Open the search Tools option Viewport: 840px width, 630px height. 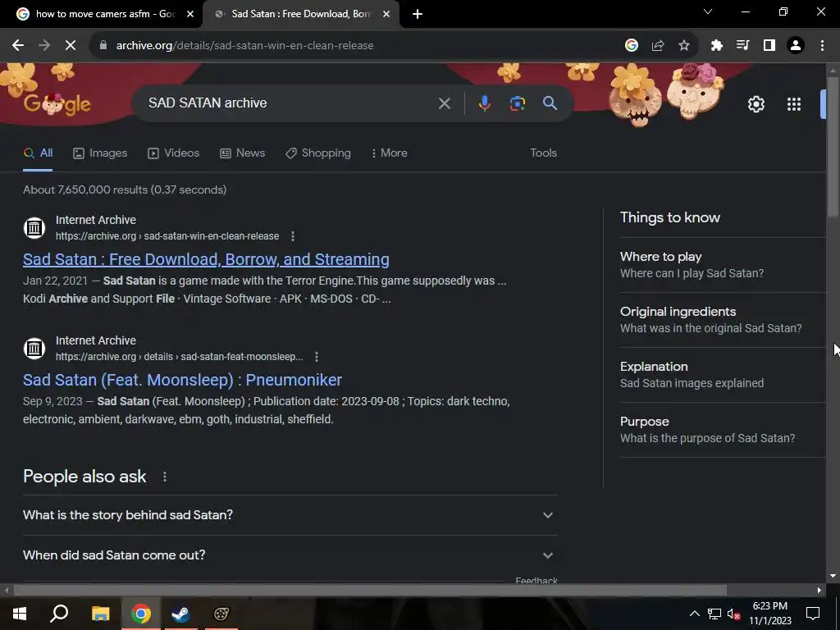pyautogui.click(x=543, y=153)
